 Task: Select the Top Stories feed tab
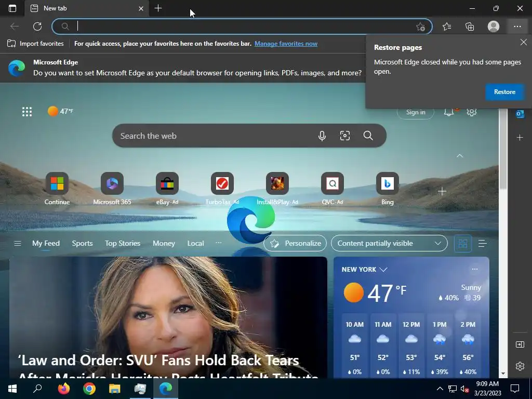coord(123,243)
